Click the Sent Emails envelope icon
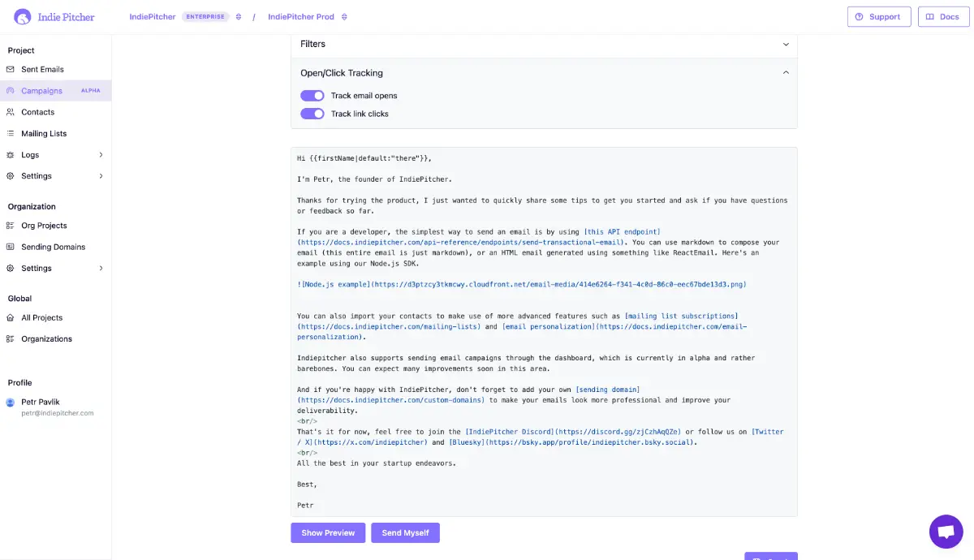This screenshot has width=974, height=560. point(11,70)
